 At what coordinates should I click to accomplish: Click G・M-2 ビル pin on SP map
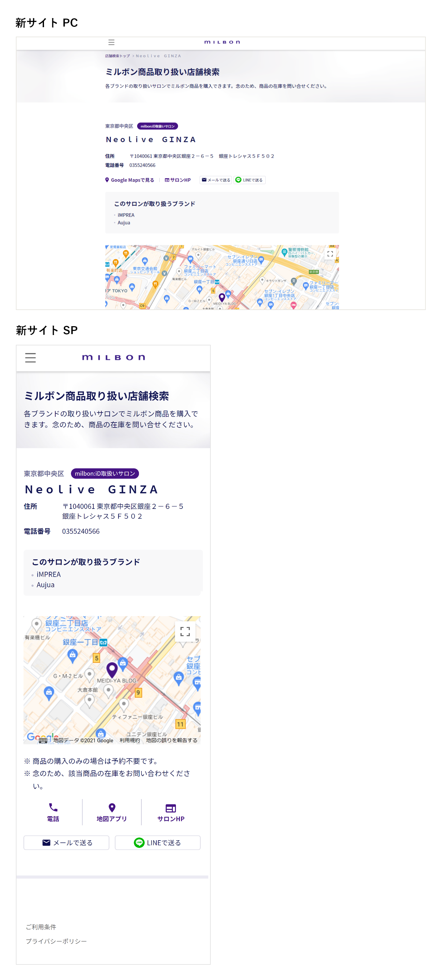tap(89, 676)
